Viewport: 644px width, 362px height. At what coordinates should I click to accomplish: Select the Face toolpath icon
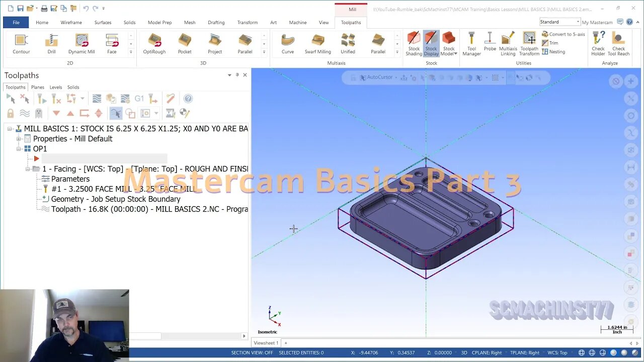(112, 44)
